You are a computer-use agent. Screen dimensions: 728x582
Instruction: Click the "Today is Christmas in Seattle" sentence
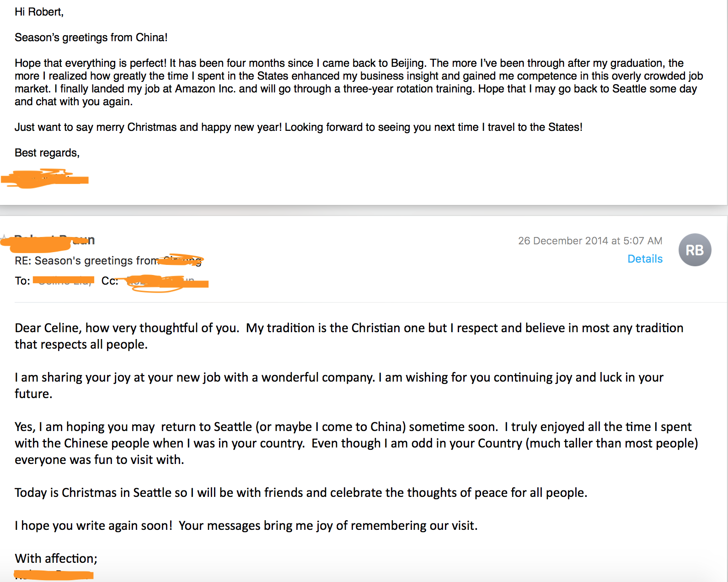coord(300,493)
